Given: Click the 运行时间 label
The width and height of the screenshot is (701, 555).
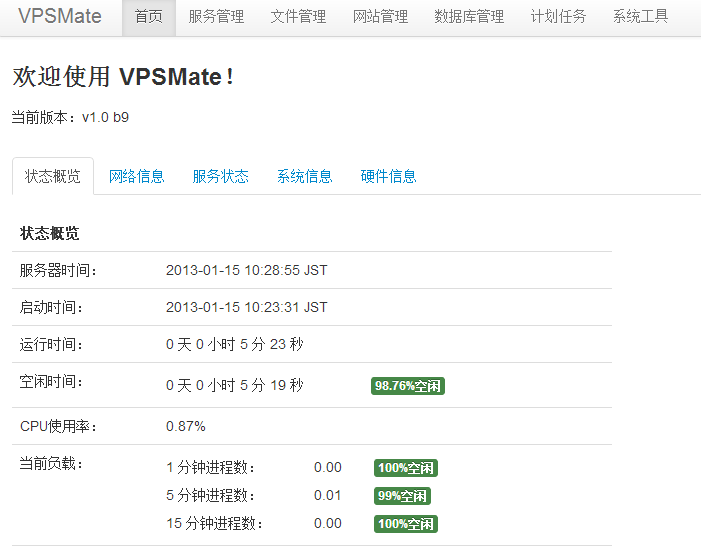Looking at the screenshot, I should tap(51, 344).
